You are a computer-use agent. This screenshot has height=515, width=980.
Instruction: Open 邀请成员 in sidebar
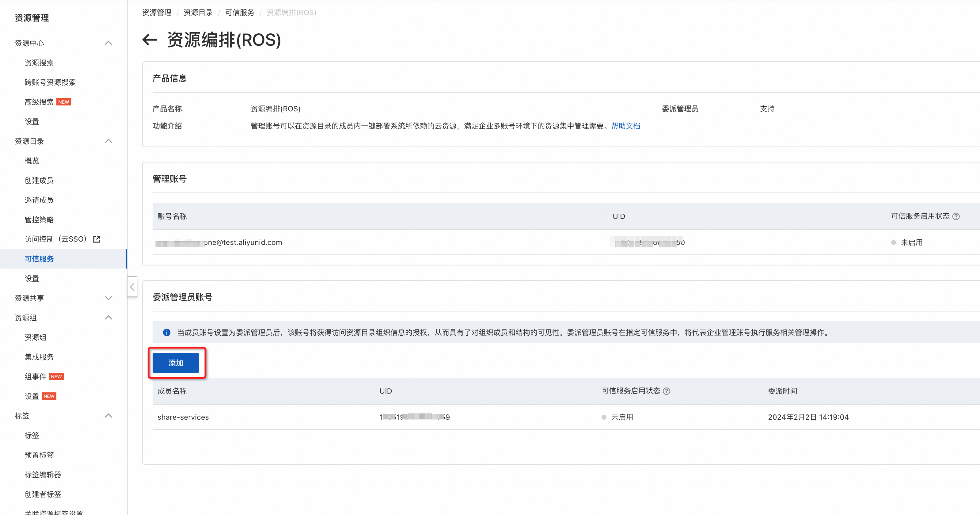39,200
